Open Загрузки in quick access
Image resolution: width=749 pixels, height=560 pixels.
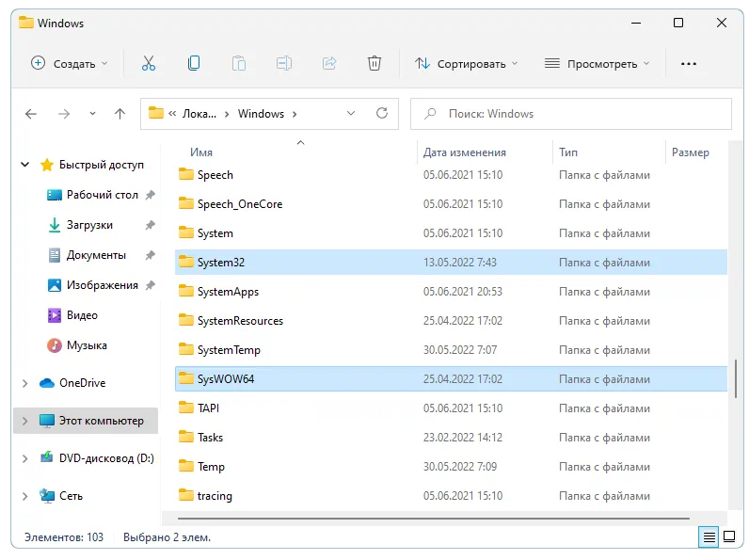click(x=89, y=225)
